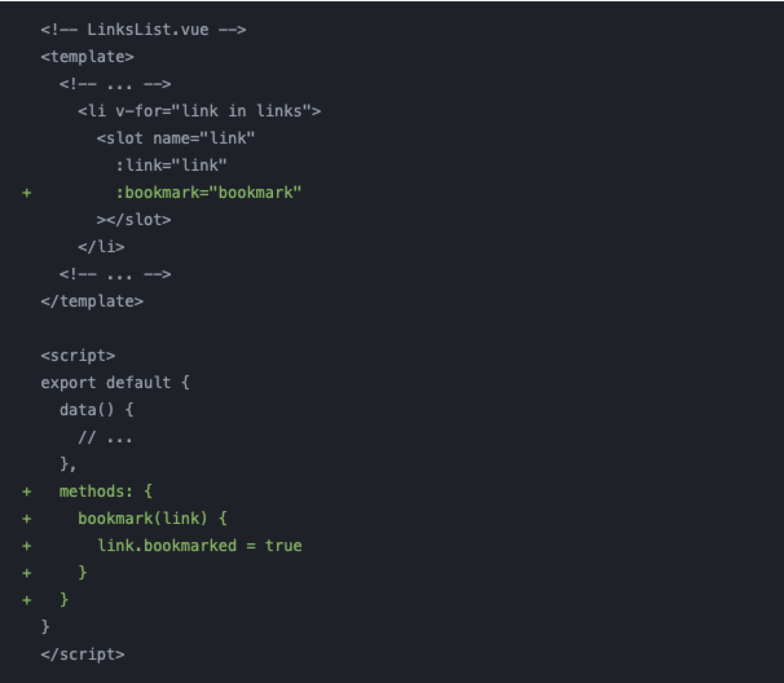
Task: Click the LinksList.vue comment line
Action: coord(144,30)
